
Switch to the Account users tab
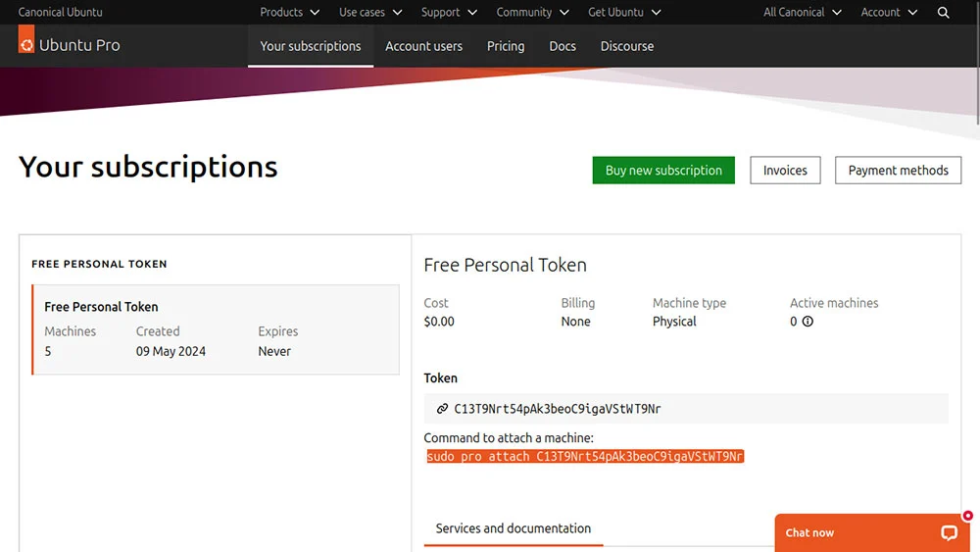point(423,46)
